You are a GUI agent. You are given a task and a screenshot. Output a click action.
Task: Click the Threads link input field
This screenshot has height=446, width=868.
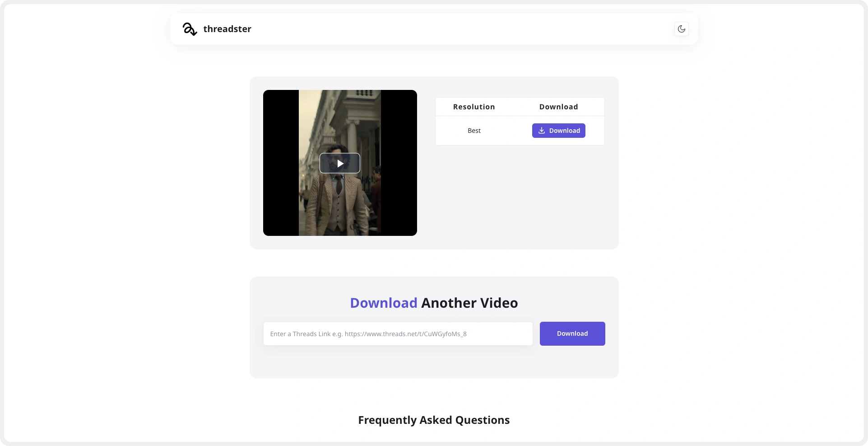coord(398,334)
